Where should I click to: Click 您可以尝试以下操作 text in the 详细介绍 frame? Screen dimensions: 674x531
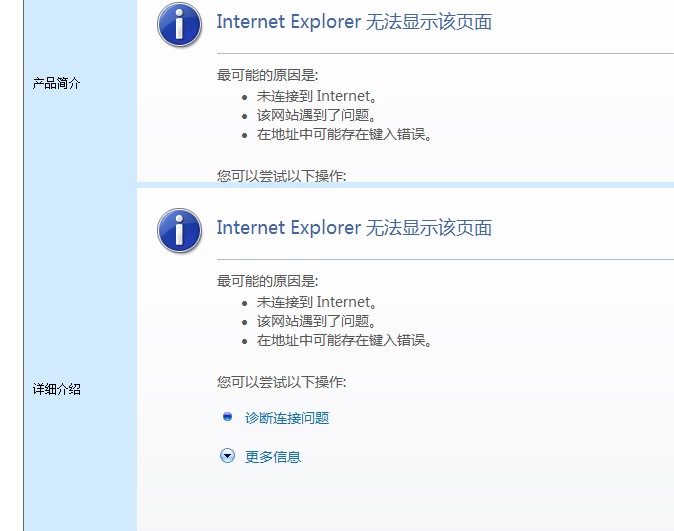click(281, 382)
